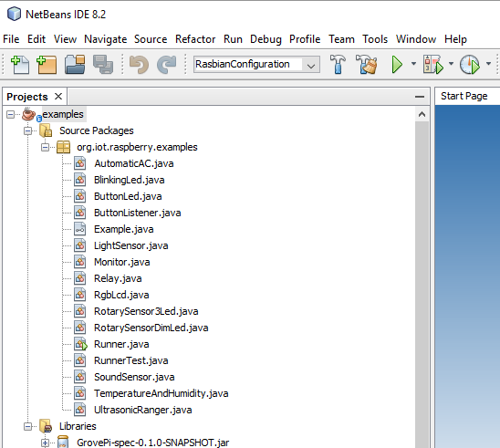Expand the GrovePi-spec-0.1.0-SNAPSHOT.jar node

pyautogui.click(x=46, y=443)
